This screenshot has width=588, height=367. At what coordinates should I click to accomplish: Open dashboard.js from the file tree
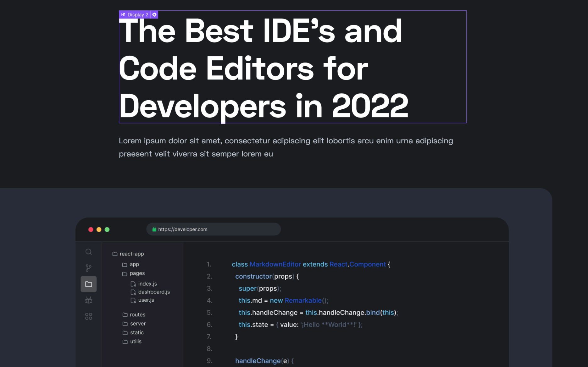pyautogui.click(x=154, y=292)
